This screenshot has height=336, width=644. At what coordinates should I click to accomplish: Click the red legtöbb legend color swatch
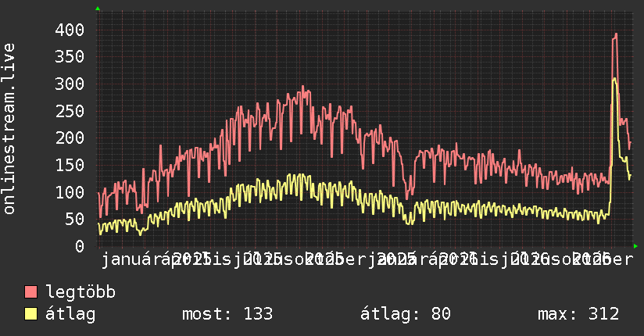point(30,291)
